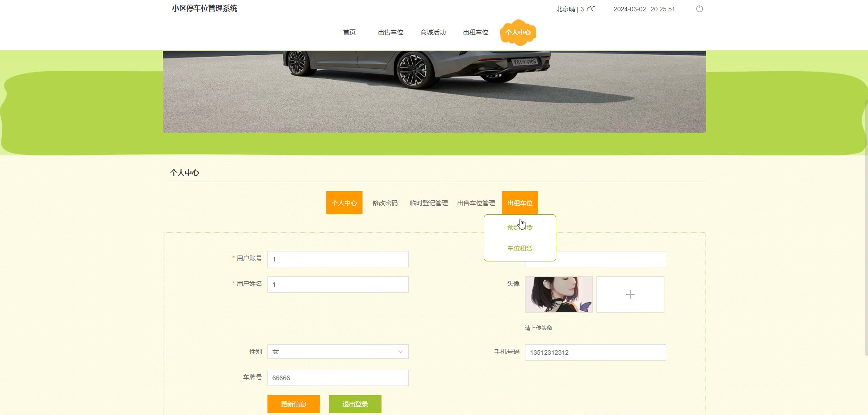
Task: Click the weather text 北京晴 3.7℃
Action: coord(576,9)
